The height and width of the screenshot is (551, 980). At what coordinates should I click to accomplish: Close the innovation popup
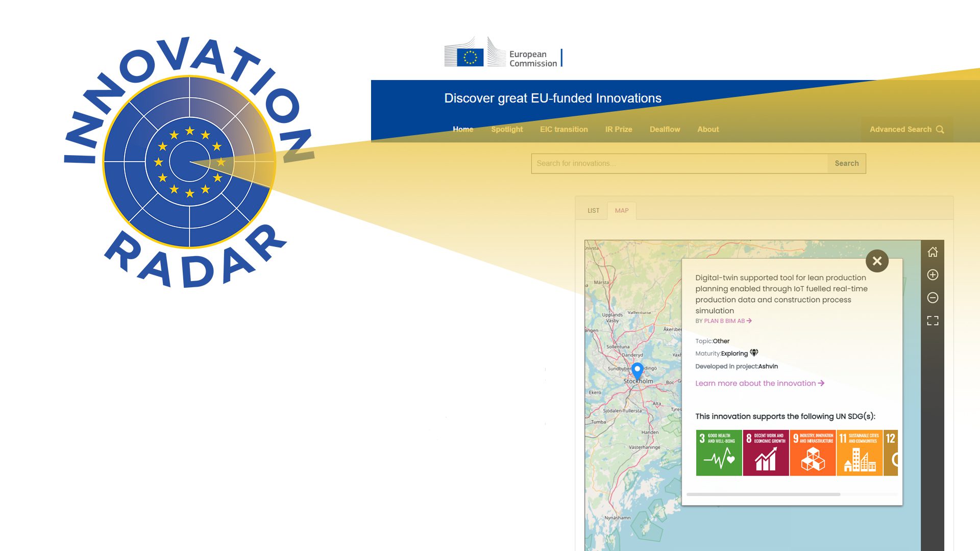pyautogui.click(x=877, y=261)
